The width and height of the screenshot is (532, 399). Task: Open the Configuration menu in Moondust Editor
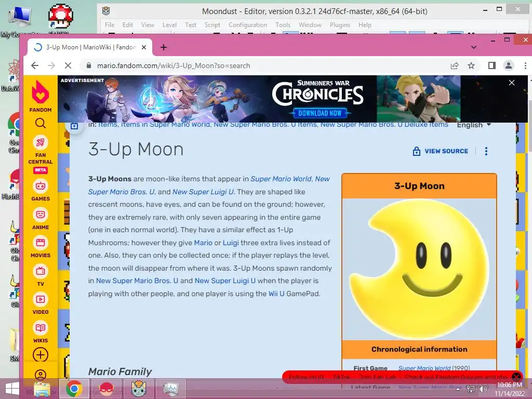click(x=248, y=25)
